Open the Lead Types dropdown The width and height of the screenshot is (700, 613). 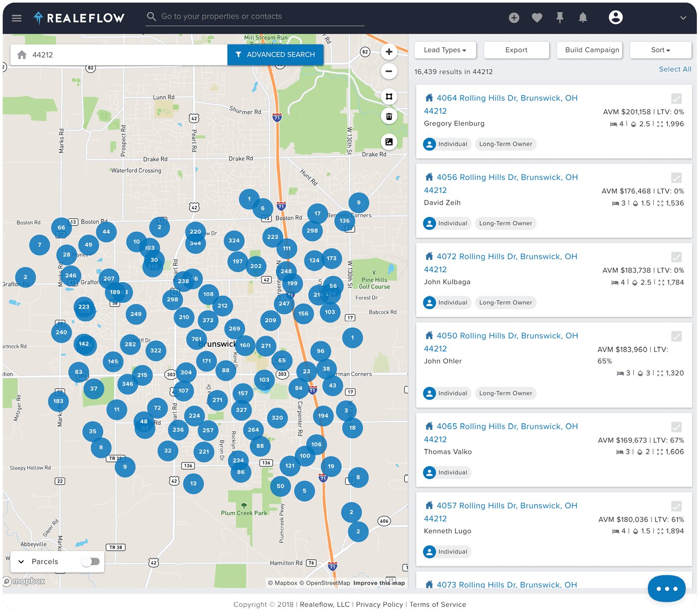(x=445, y=50)
